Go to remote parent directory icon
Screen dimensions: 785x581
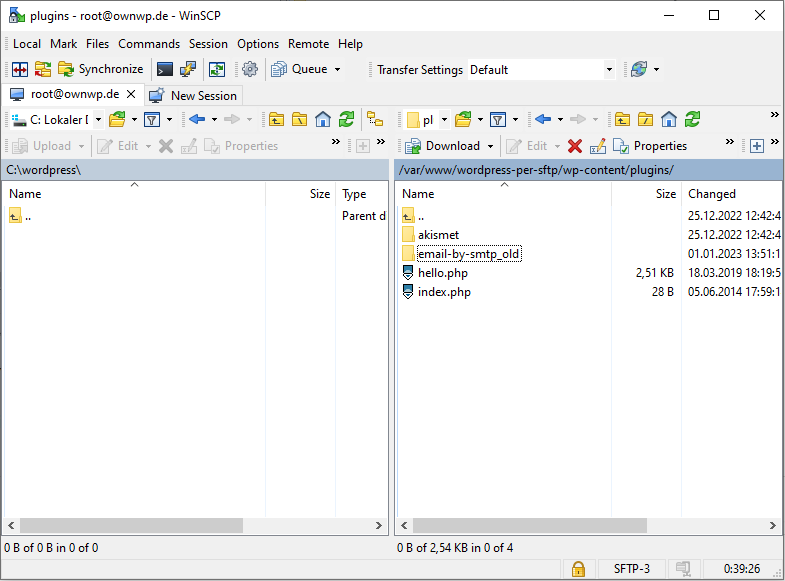pyautogui.click(x=622, y=119)
